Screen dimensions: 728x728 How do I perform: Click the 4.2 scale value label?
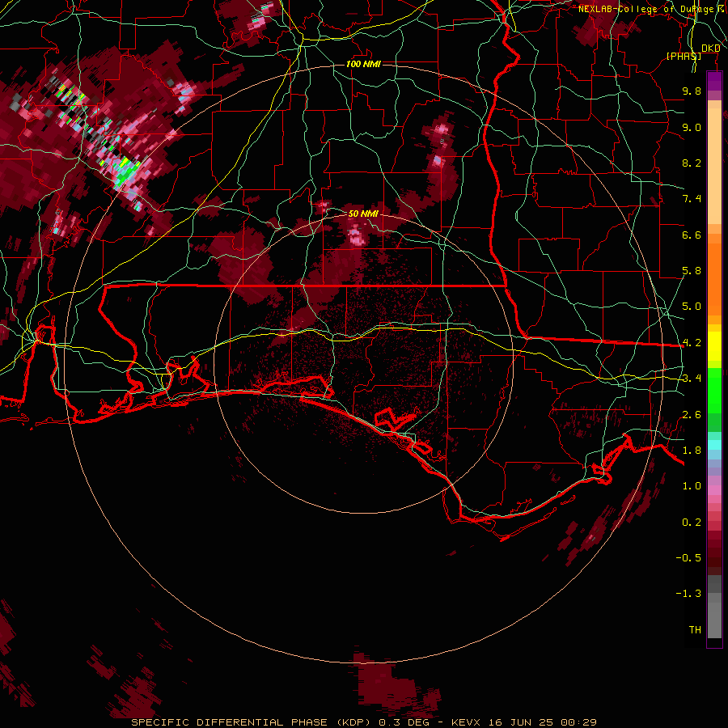[692, 343]
